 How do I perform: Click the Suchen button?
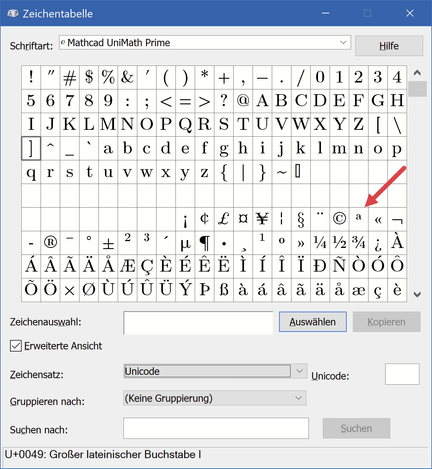click(x=356, y=428)
